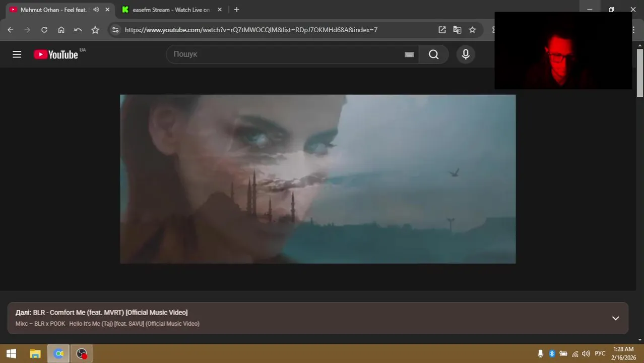644x363 pixels.
Task: Open the Wi-Fi network tray icon
Action: pos(575,354)
